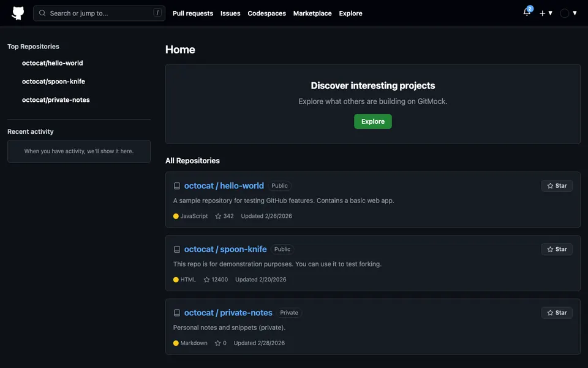Click the hello-world description text
588x368 pixels.
(x=284, y=201)
